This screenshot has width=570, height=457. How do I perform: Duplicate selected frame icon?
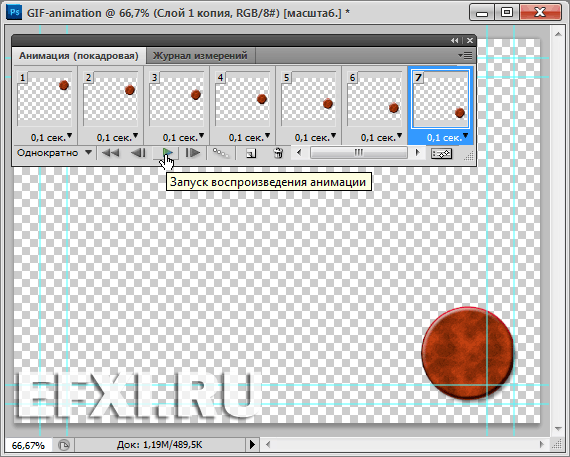(251, 153)
